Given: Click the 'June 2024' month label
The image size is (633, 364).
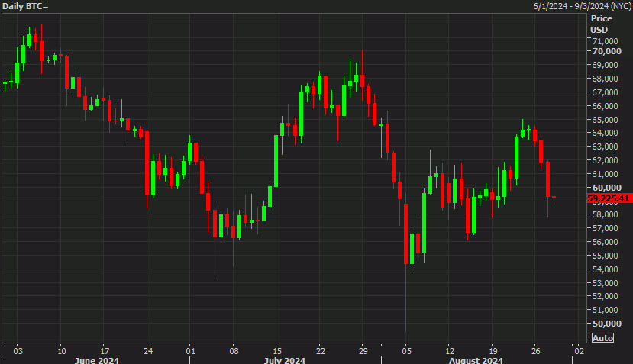Looking at the screenshot, I should click(97, 360).
